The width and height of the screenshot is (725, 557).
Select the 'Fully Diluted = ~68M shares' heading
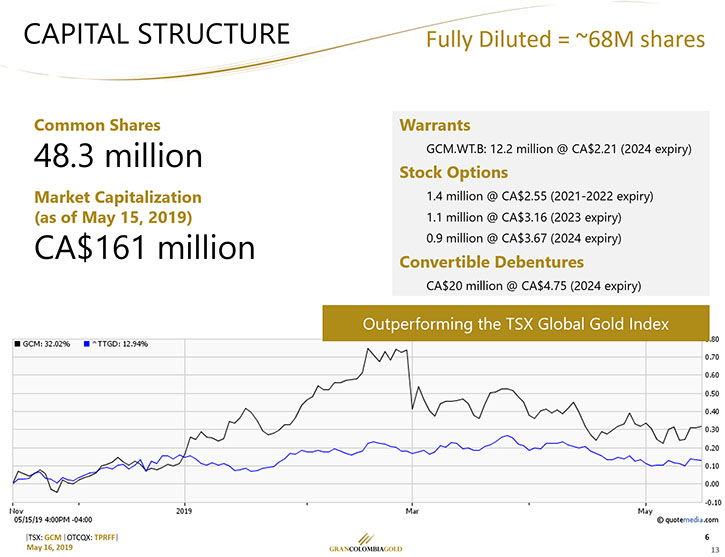[x=565, y=39]
